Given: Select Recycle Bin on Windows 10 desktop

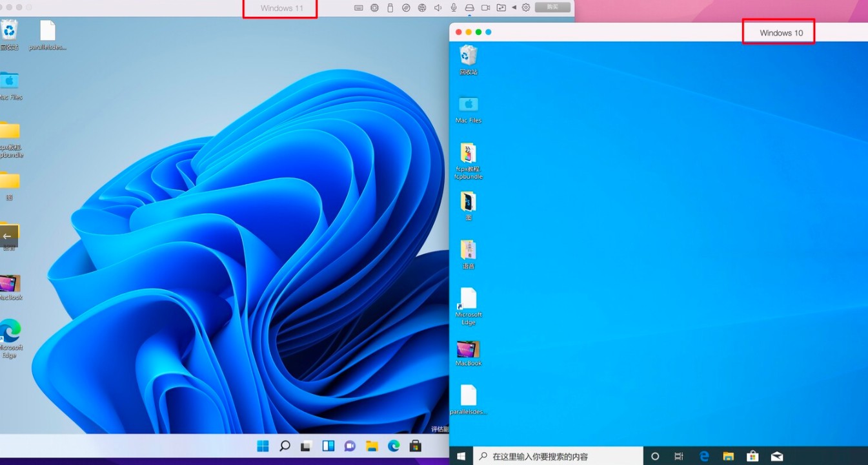Looking at the screenshot, I should pyautogui.click(x=469, y=60).
